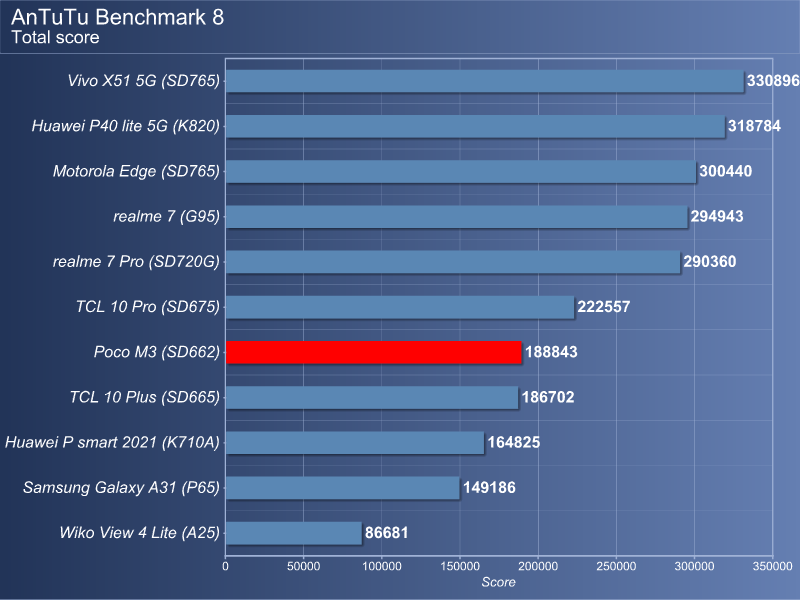Image resolution: width=800 pixels, height=600 pixels.
Task: Click the score value 164825
Action: click(514, 442)
